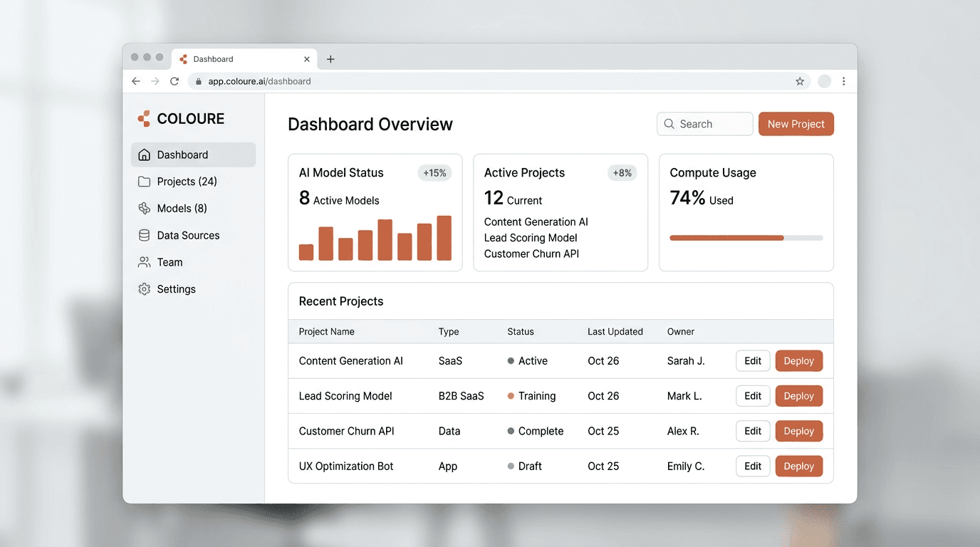Click the Last Updated column header
Viewport: 980px width, 547px height.
point(615,332)
